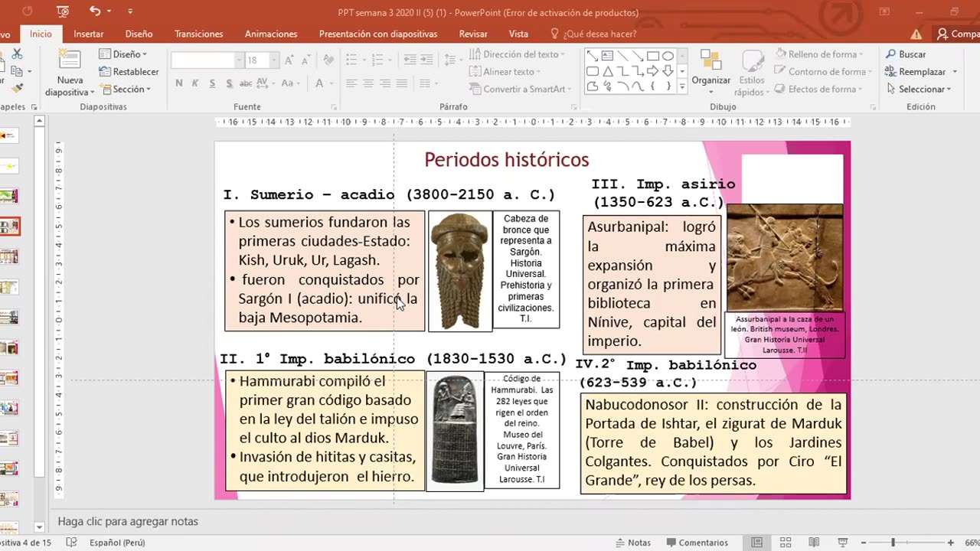980x551 pixels.
Task: Open Fuente dialog launcher
Action: tap(334, 107)
